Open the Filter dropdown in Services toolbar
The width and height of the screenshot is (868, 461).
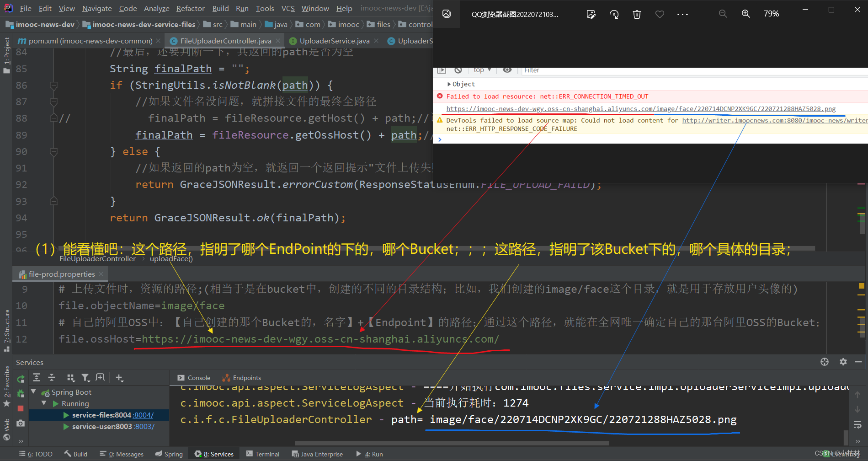(86, 377)
